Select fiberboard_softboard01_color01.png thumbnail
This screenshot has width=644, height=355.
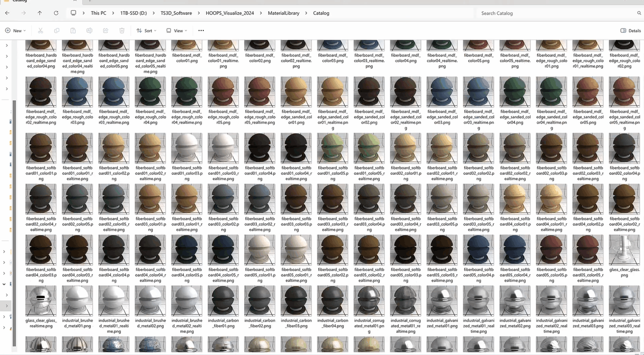coord(41,148)
